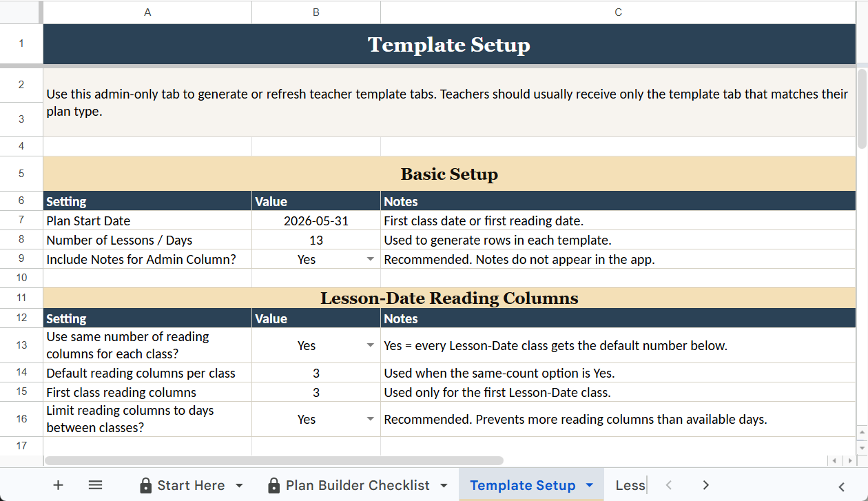Click the admin-only tab instructions text
868x501 pixels.
[x=449, y=102]
